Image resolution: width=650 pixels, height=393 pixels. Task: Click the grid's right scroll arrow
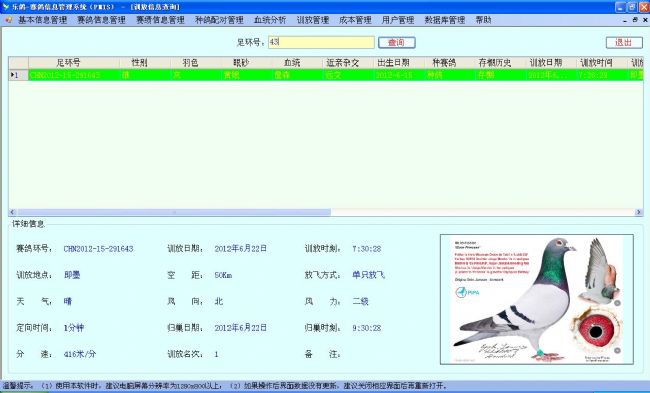[639, 212]
